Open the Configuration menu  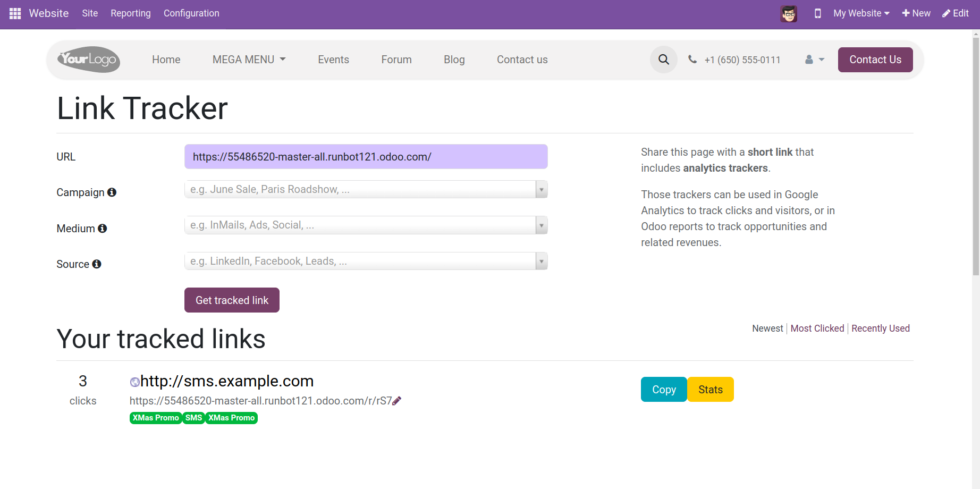191,13
